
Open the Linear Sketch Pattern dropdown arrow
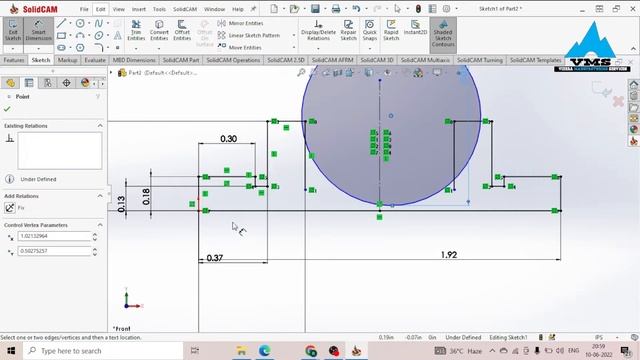click(294, 36)
